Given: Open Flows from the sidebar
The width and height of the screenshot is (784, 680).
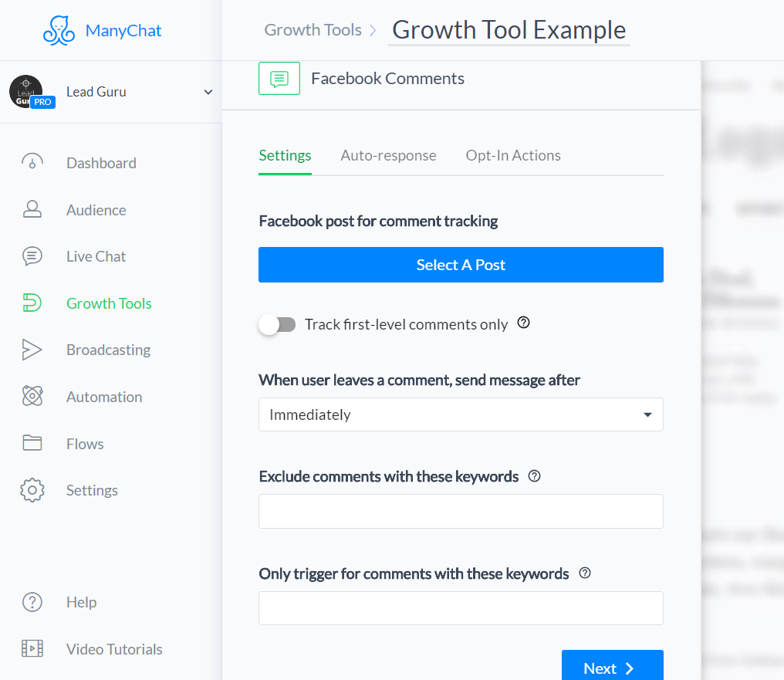Looking at the screenshot, I should [x=85, y=444].
